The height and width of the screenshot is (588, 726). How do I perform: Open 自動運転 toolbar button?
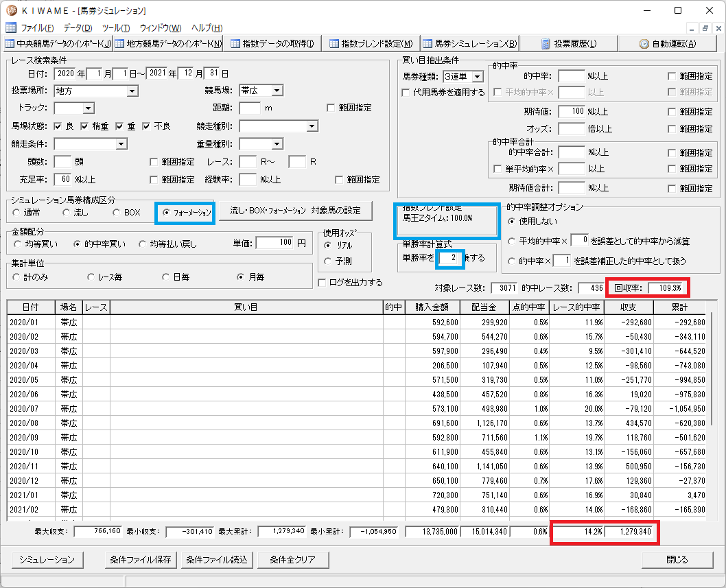click(667, 43)
